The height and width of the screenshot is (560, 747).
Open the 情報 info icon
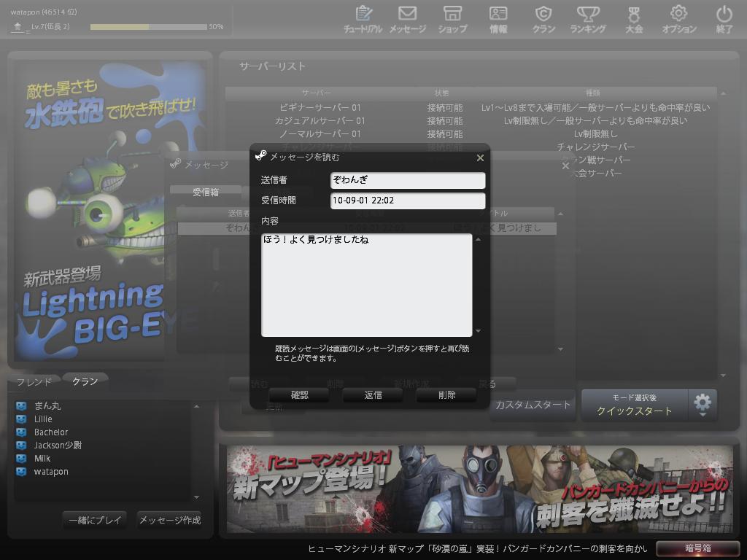coord(498,19)
